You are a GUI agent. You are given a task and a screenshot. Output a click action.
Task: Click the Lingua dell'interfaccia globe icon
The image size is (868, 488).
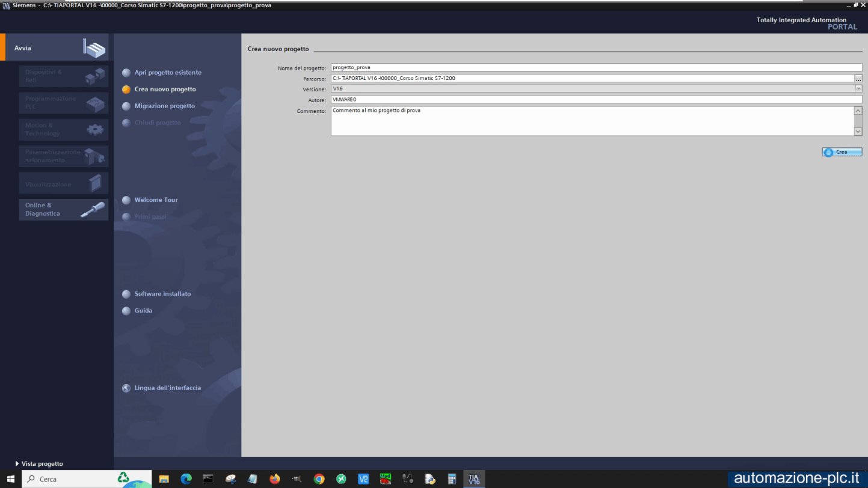[126, 388]
